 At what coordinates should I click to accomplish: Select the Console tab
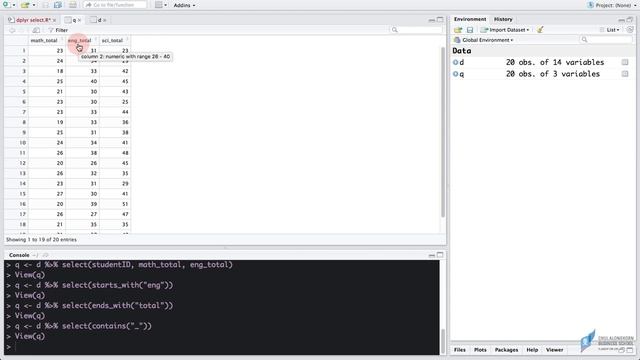(x=19, y=255)
